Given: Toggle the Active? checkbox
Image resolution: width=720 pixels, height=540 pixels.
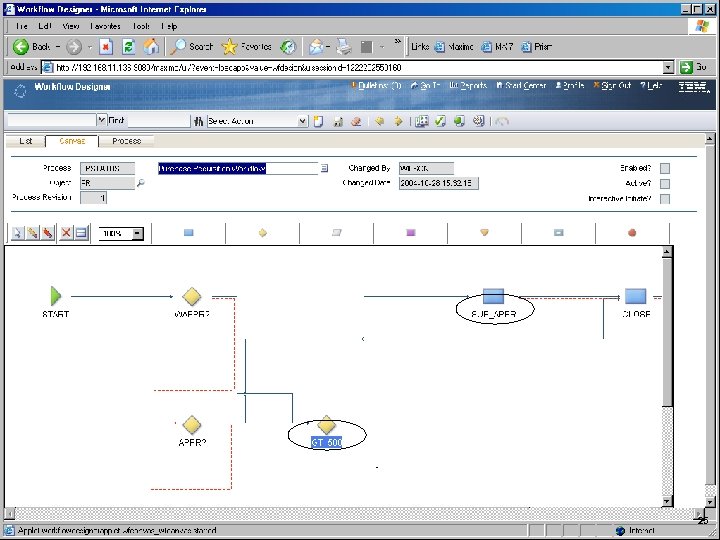Looking at the screenshot, I should click(x=664, y=184).
